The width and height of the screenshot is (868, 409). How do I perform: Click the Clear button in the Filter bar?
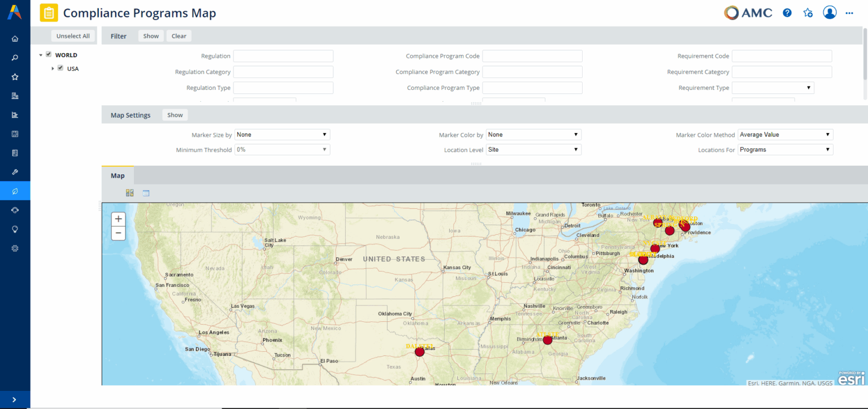pyautogui.click(x=179, y=36)
